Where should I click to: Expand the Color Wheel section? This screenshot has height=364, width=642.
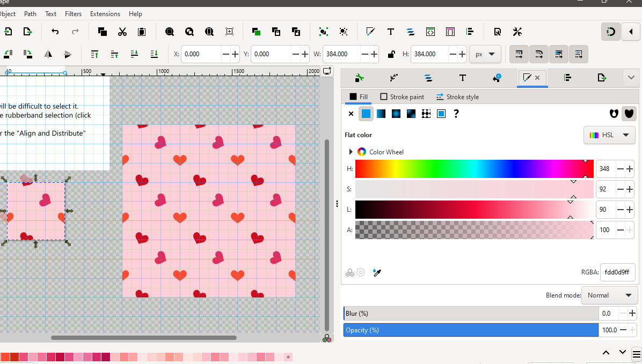(351, 152)
